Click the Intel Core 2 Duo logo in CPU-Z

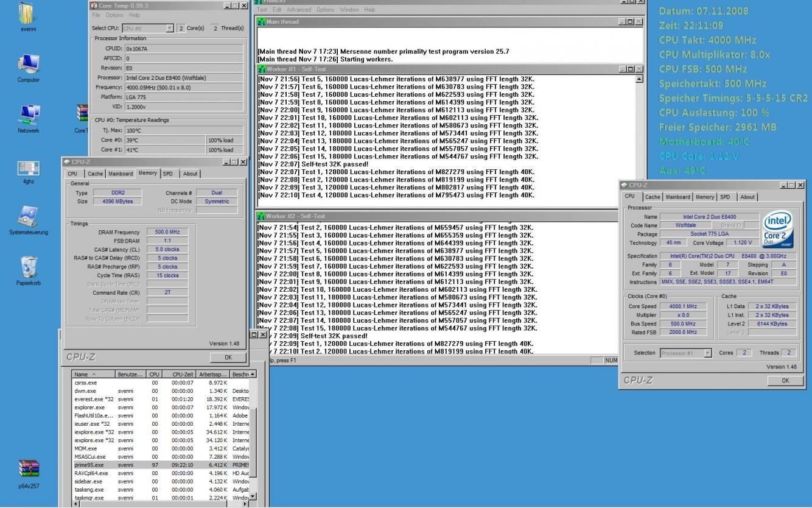point(779,230)
